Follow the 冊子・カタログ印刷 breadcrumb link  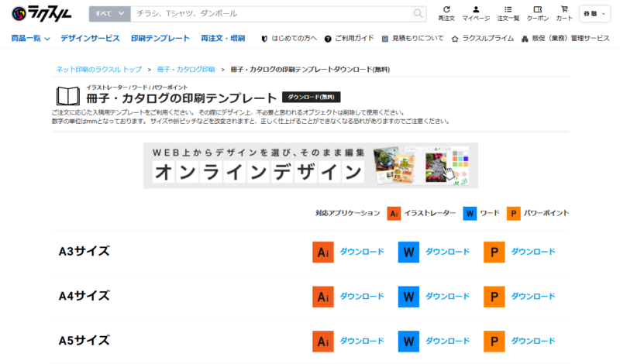(185, 69)
